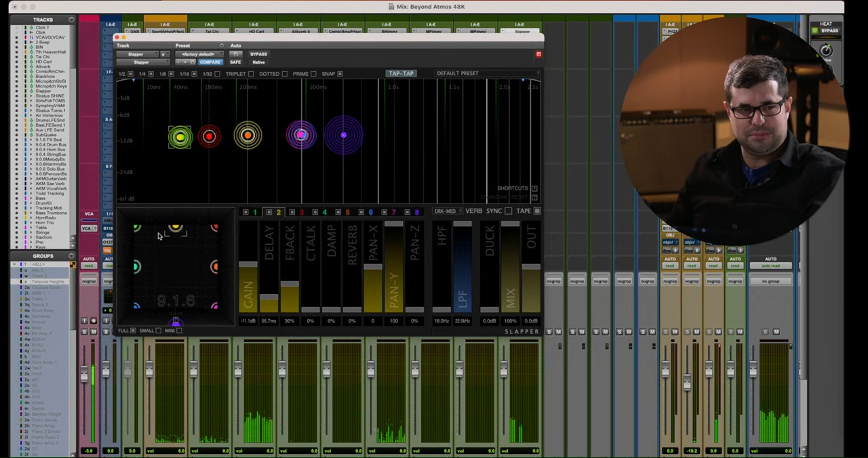The image size is (868, 458).
Task: Select the yellow speaker node in surround panner
Action: tap(176, 228)
